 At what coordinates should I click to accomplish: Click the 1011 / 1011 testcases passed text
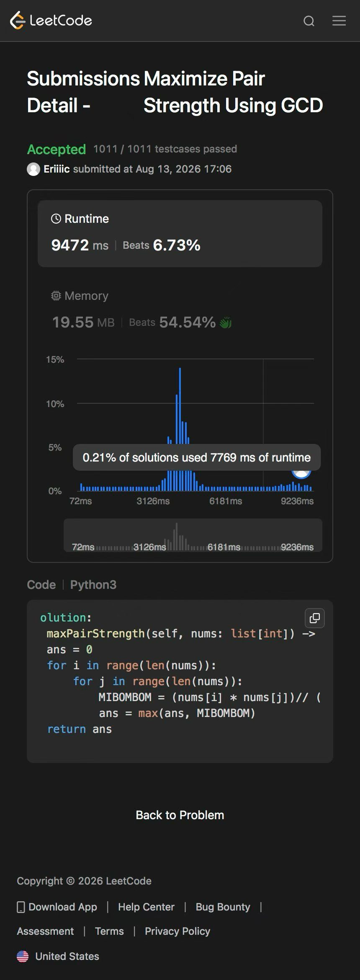click(x=165, y=149)
